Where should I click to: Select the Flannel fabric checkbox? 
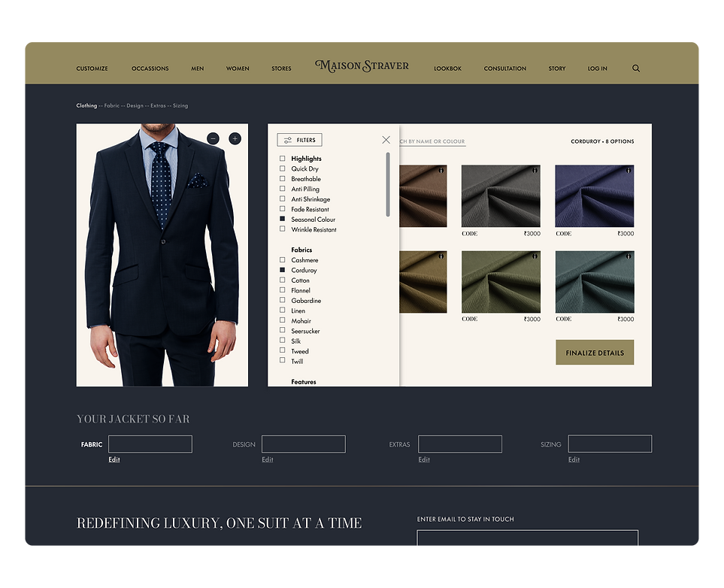[282, 290]
